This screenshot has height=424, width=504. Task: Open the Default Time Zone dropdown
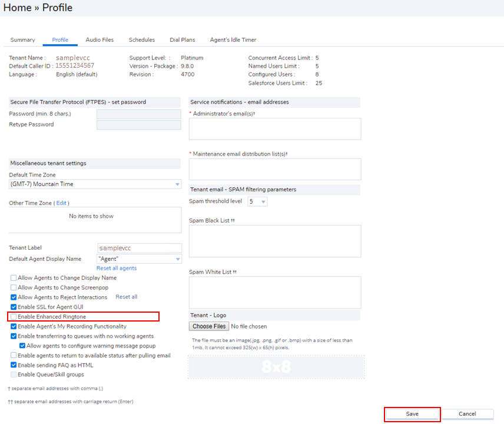click(x=95, y=184)
